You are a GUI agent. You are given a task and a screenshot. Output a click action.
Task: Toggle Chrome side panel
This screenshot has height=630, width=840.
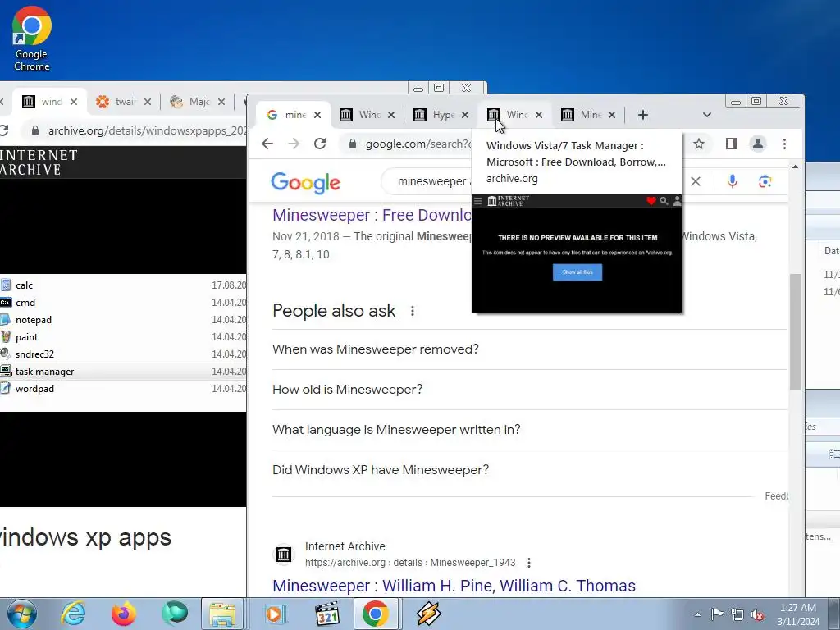point(731,144)
